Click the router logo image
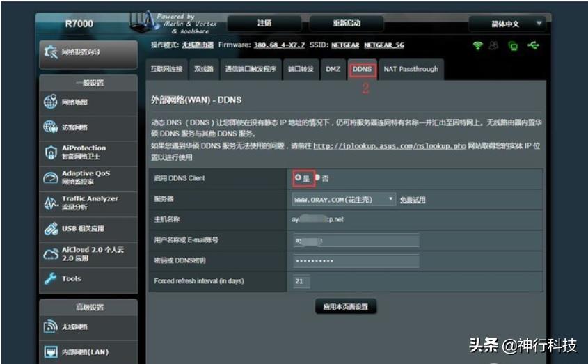 144,22
